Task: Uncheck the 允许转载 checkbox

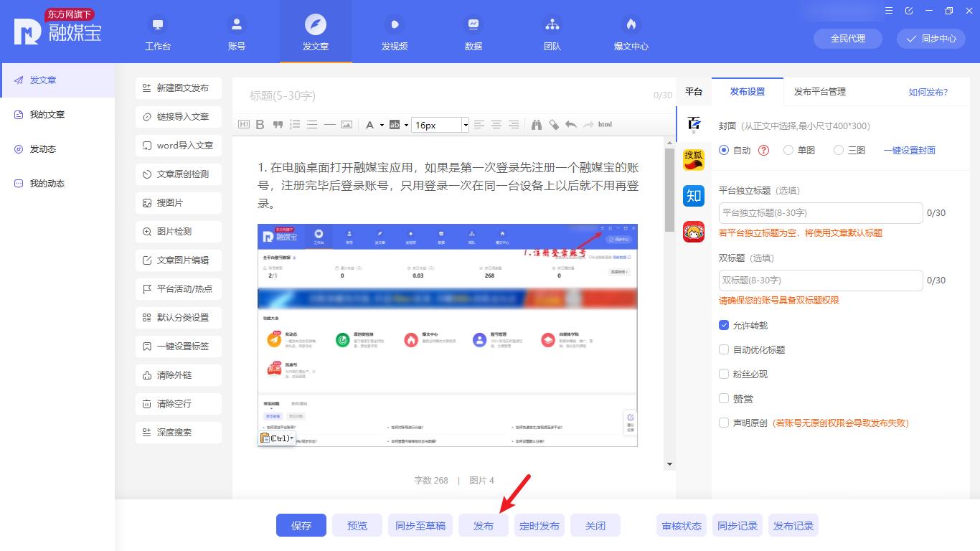Action: (724, 325)
